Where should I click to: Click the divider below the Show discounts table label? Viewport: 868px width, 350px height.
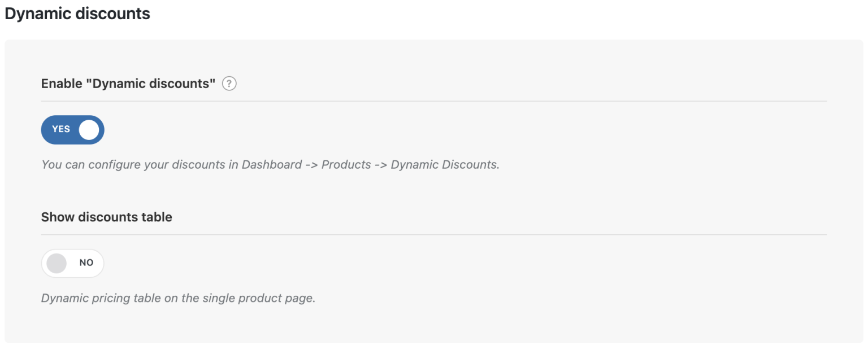[434, 235]
